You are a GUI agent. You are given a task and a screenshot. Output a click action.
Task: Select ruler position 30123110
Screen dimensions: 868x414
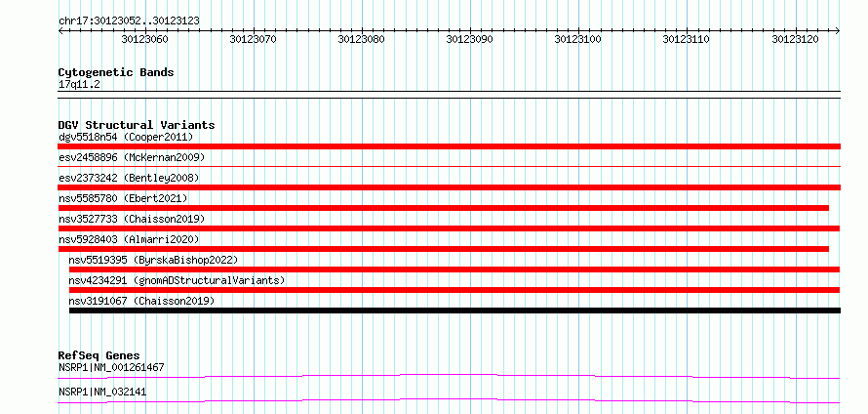click(687, 39)
